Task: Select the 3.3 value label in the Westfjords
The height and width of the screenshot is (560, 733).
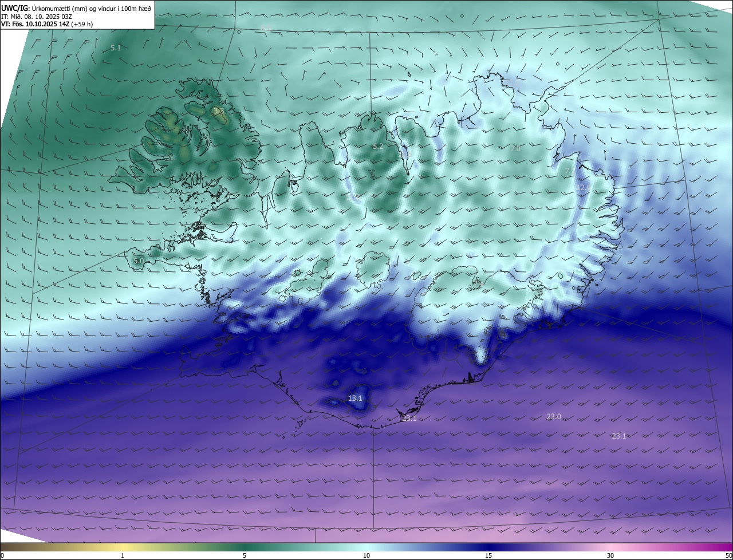Action: click(x=218, y=111)
